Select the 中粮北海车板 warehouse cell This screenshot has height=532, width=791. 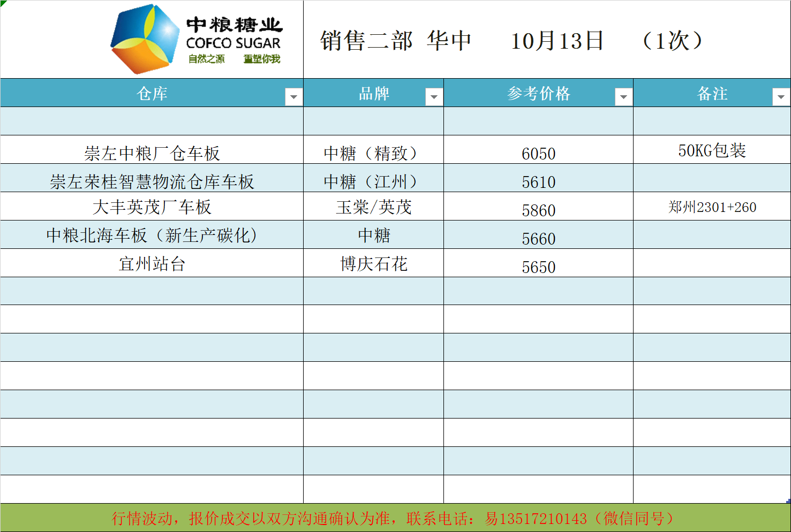(x=152, y=235)
